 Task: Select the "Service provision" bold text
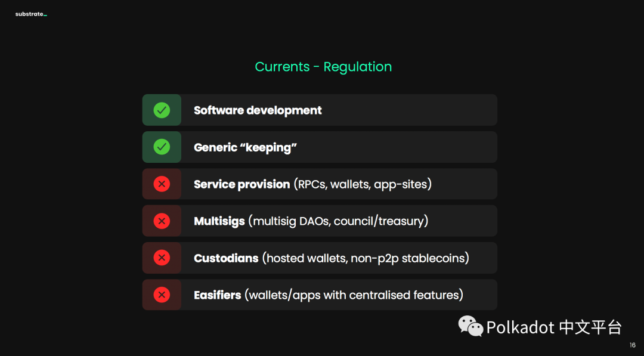(242, 184)
